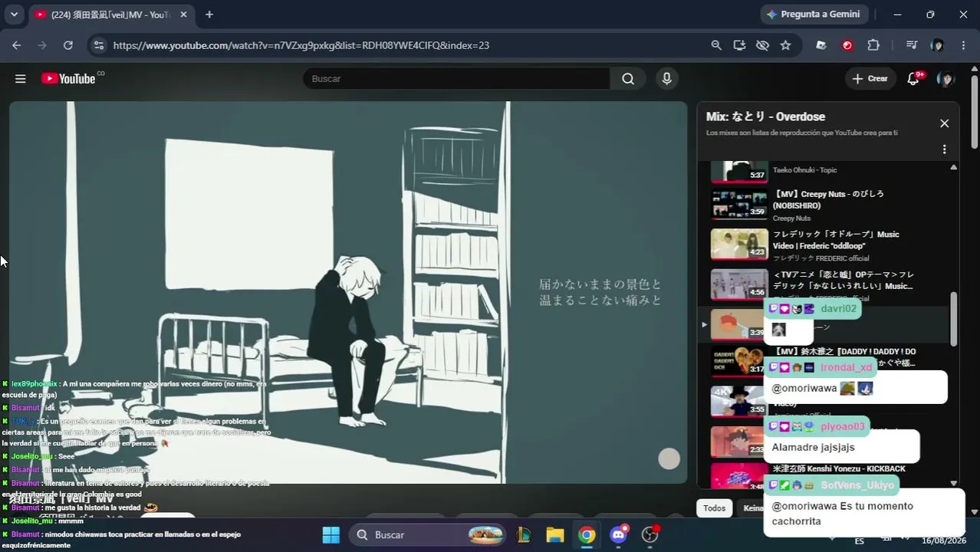Open YouTube notifications bell

click(913, 78)
